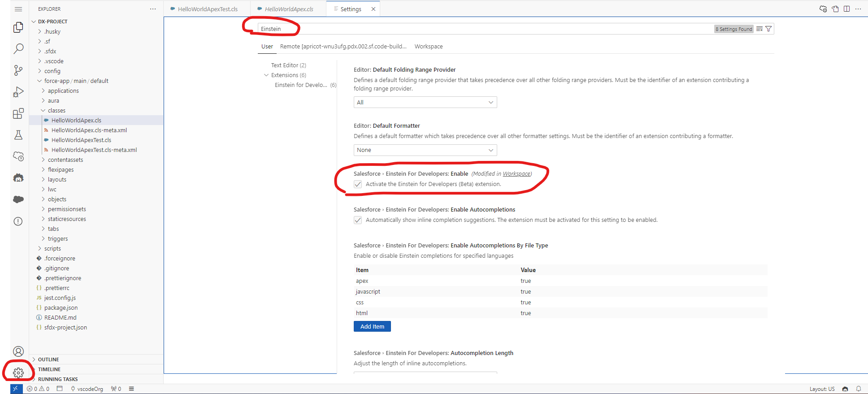Open Default Folding Range Provider dropdown

tap(425, 102)
